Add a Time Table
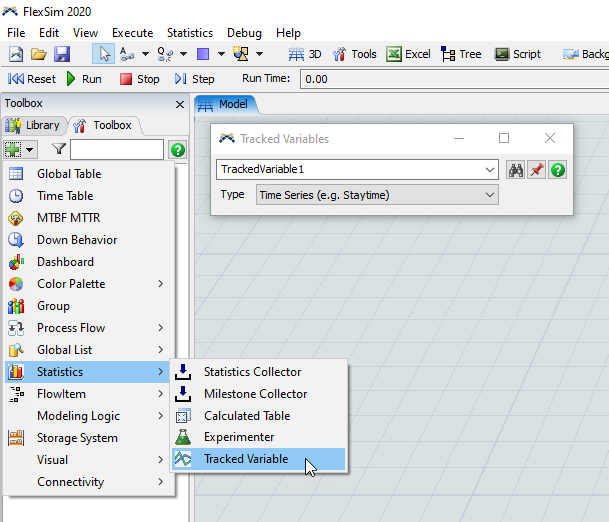The height and width of the screenshot is (522, 609). [88, 196]
